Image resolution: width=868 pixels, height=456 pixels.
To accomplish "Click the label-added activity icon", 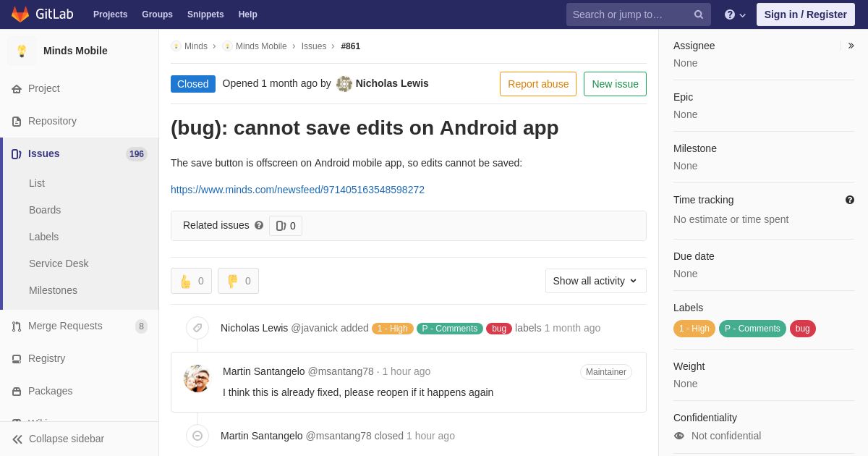I will tap(197, 328).
